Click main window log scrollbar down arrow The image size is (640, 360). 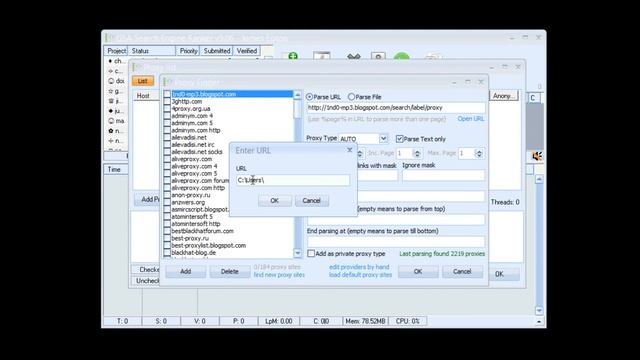pyautogui.click(x=539, y=311)
